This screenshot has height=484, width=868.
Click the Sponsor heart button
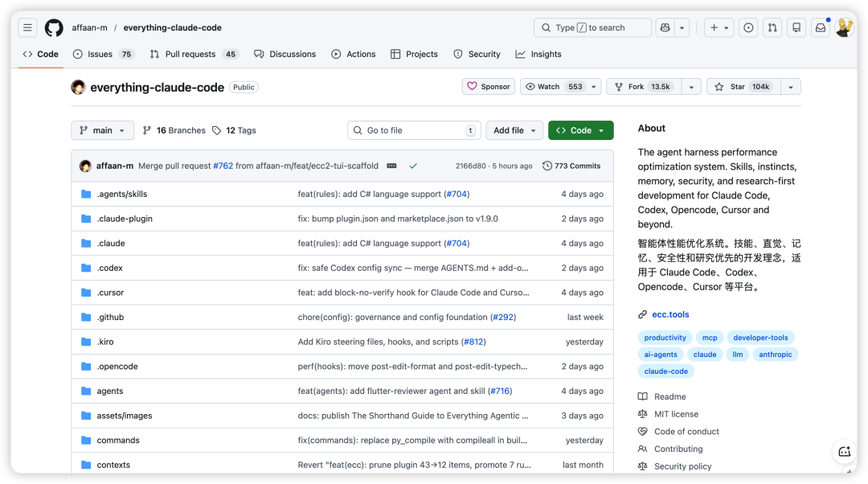tap(489, 87)
